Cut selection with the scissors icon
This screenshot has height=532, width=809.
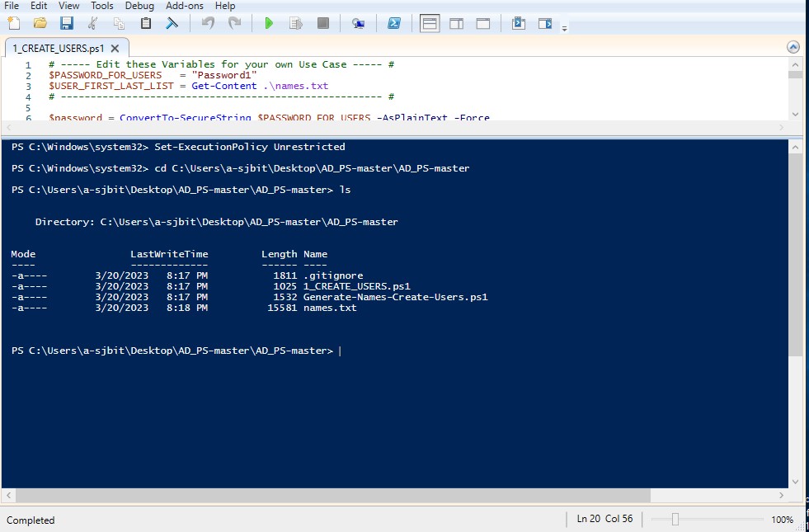pyautogui.click(x=93, y=23)
